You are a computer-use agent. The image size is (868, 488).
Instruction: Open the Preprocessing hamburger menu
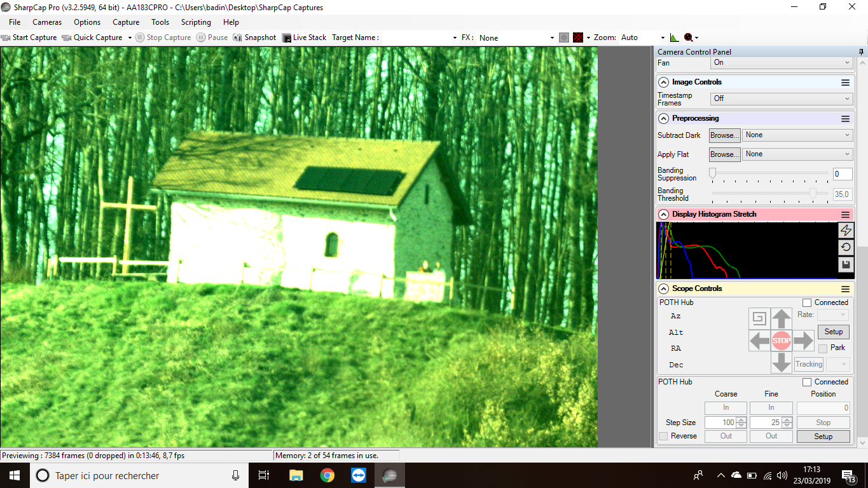tap(845, 119)
